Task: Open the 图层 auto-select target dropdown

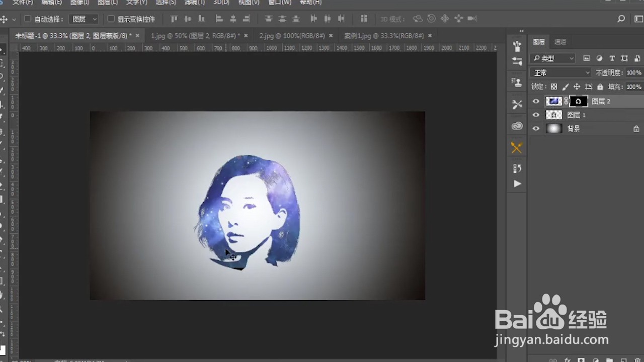Action: pos(84,19)
